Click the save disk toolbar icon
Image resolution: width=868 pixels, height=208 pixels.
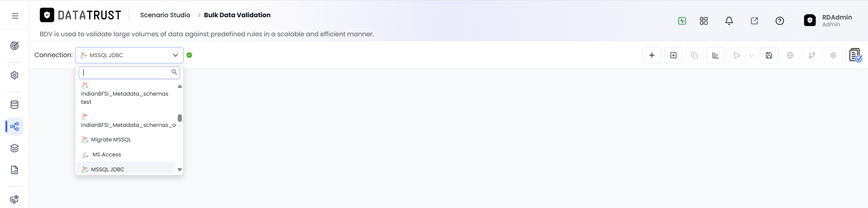pyautogui.click(x=769, y=55)
